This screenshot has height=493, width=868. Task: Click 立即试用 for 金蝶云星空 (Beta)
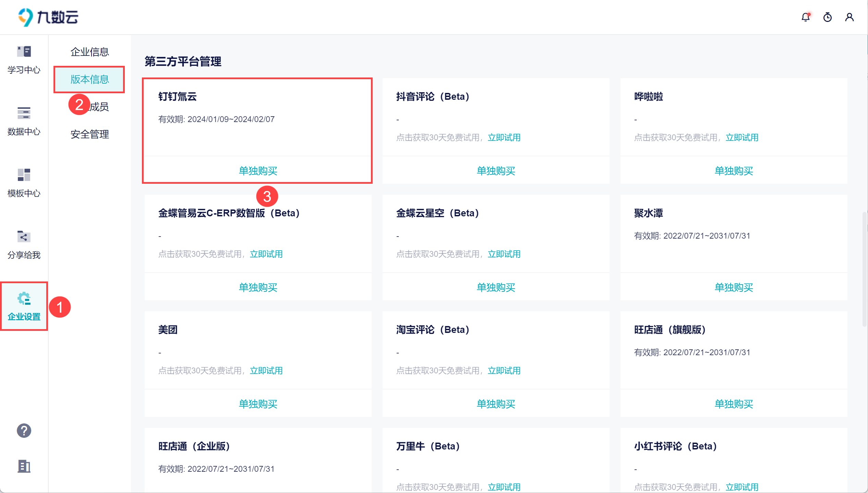(504, 254)
